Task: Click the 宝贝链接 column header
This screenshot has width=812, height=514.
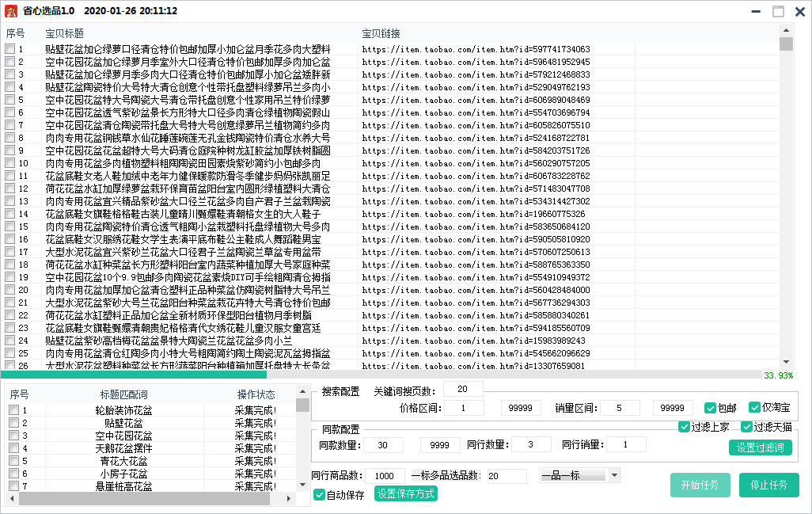Action: [381, 34]
